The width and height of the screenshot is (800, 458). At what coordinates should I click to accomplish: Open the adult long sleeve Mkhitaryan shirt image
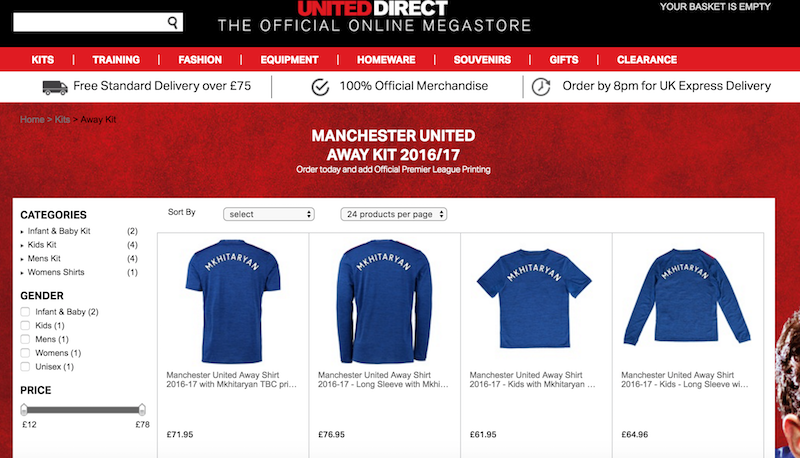coord(384,301)
